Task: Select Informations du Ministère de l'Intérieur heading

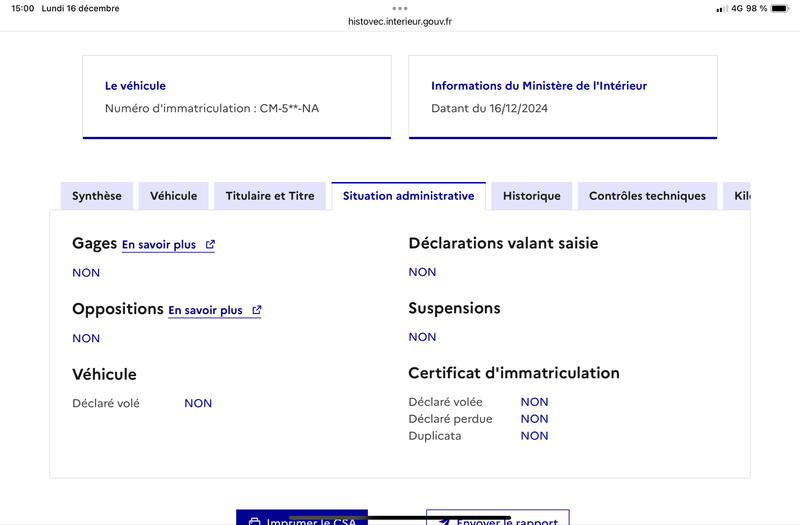Action: (539, 86)
